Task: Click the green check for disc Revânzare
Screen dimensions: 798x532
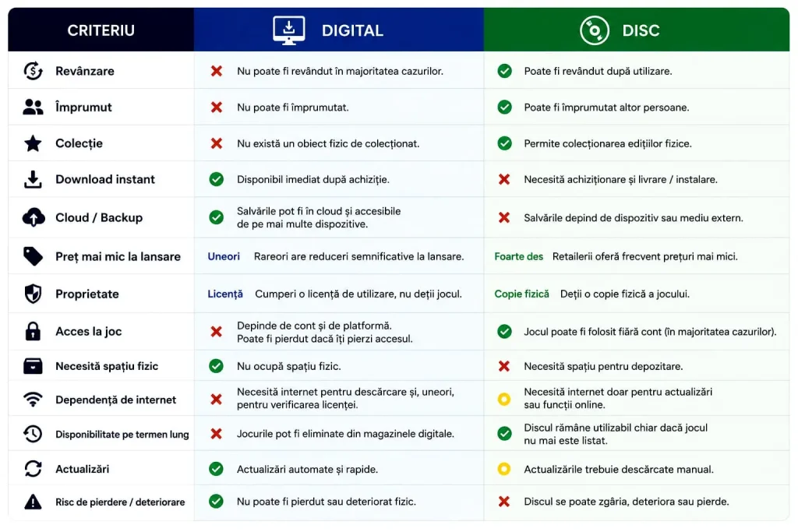Action: 504,71
